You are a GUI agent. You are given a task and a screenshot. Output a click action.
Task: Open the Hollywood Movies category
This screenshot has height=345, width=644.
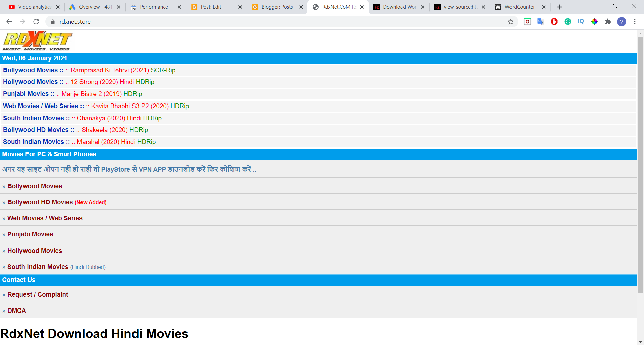[35, 251]
